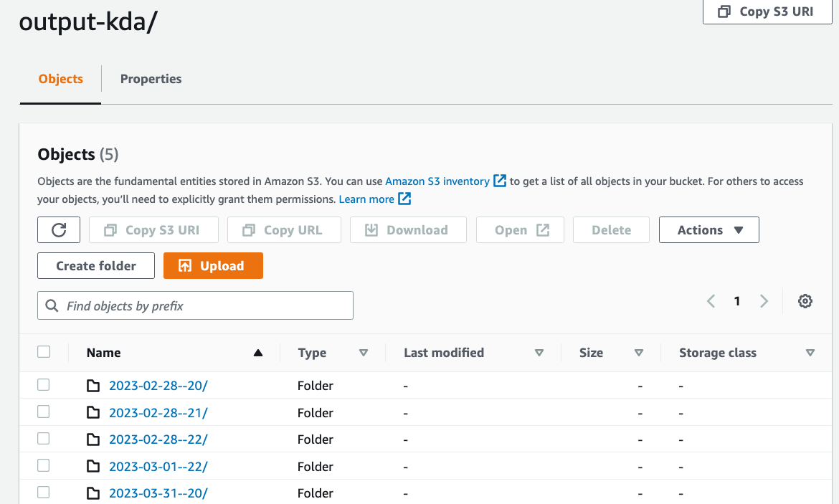Click the folder icon beside 2023-02-28--20/
This screenshot has width=839, height=504.
click(93, 385)
